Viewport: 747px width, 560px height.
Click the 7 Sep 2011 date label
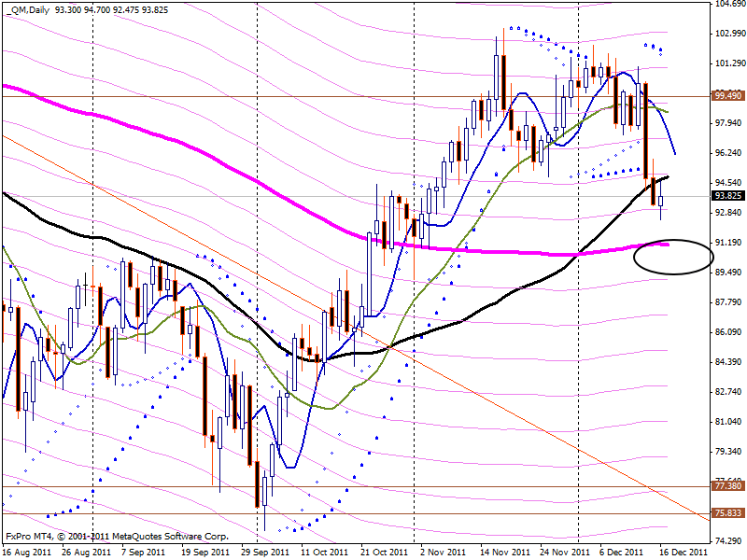pos(143,553)
